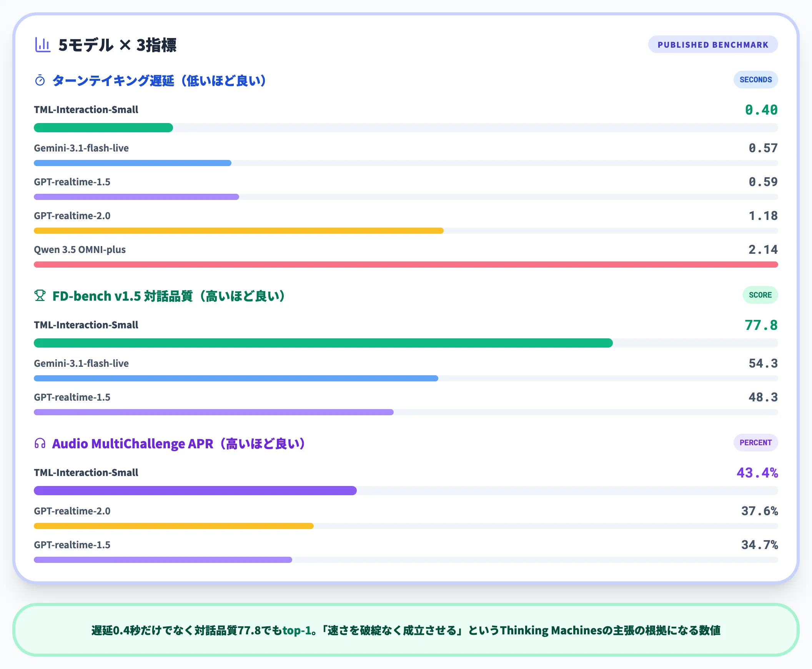Click the Gemini-3.1-flash-live label under FD-bench v1.5

[x=82, y=363]
